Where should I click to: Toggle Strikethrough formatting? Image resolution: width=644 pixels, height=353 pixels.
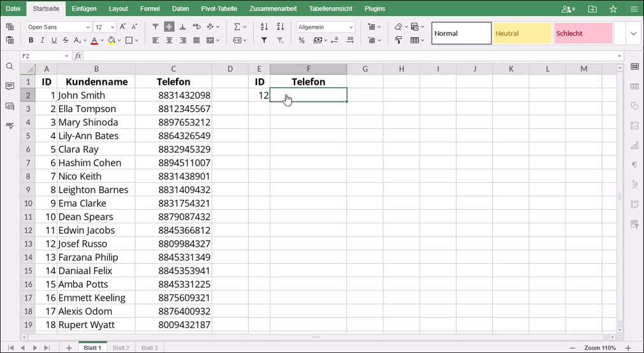click(x=66, y=40)
